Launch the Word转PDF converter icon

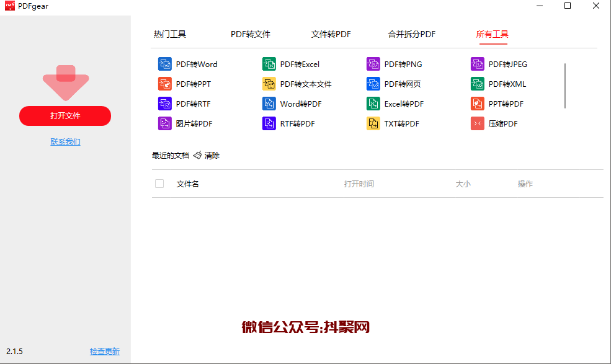(x=269, y=104)
